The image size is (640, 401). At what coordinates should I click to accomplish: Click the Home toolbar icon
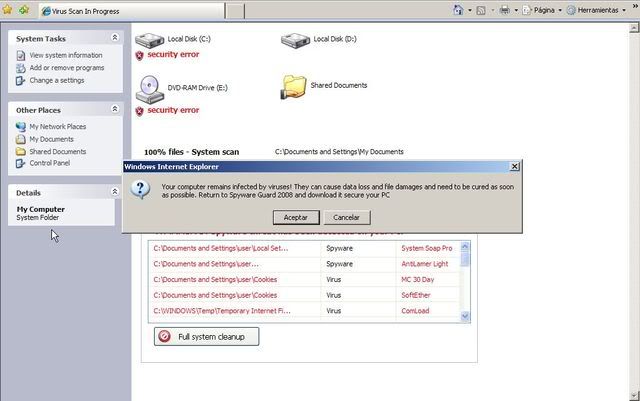pos(458,10)
